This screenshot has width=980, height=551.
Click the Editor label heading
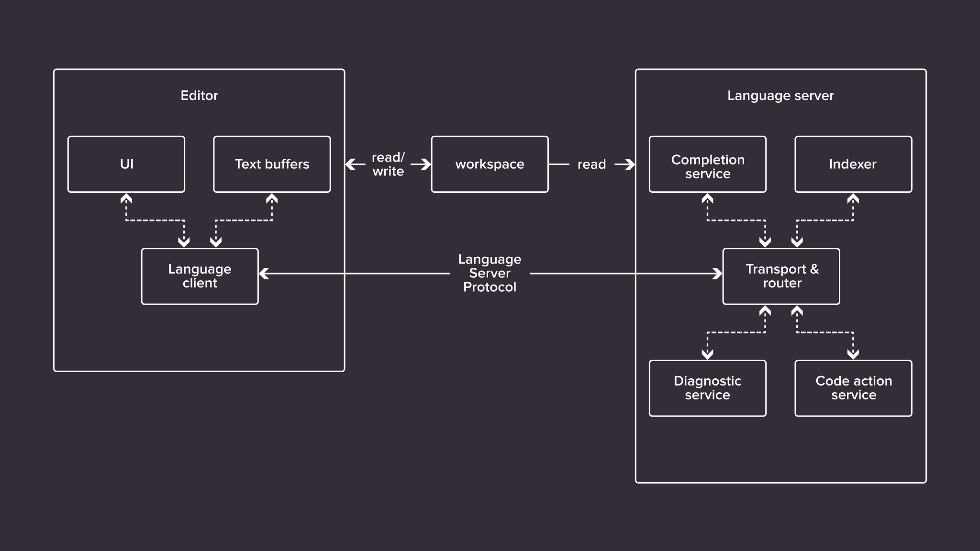(200, 95)
